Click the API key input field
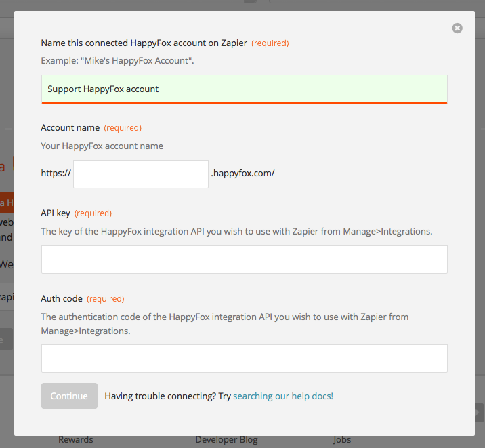 point(245,260)
